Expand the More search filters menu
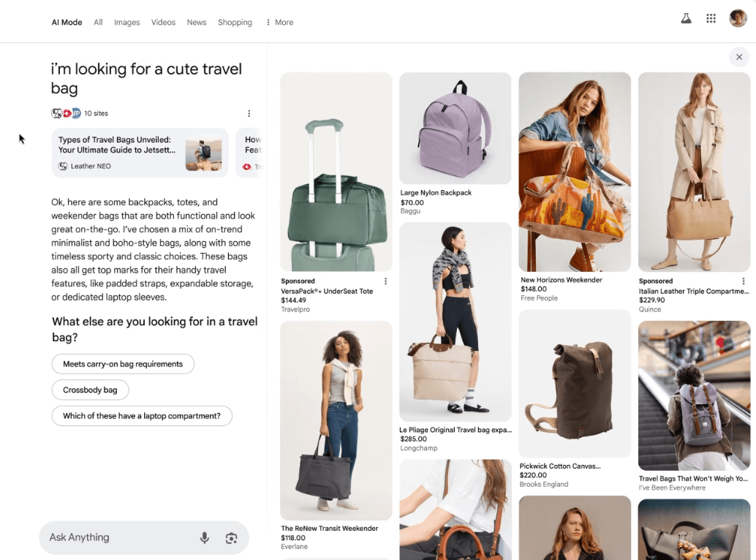Viewport: 756px width, 560px height. (x=279, y=23)
